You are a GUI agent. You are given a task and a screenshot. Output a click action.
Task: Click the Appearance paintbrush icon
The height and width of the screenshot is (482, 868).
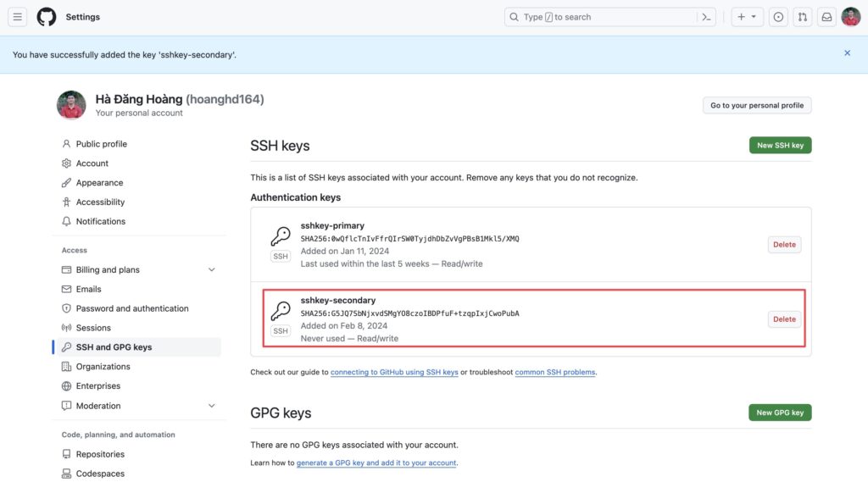click(66, 183)
